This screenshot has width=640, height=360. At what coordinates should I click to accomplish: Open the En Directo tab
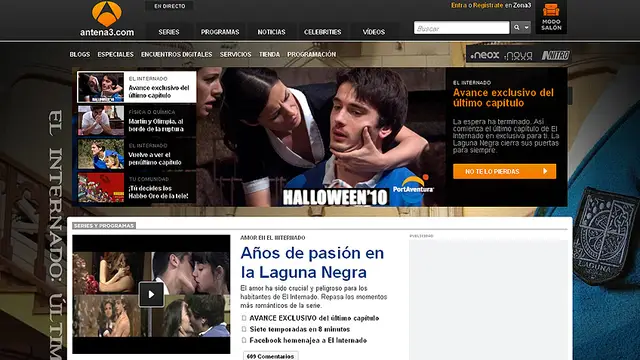[x=169, y=6]
